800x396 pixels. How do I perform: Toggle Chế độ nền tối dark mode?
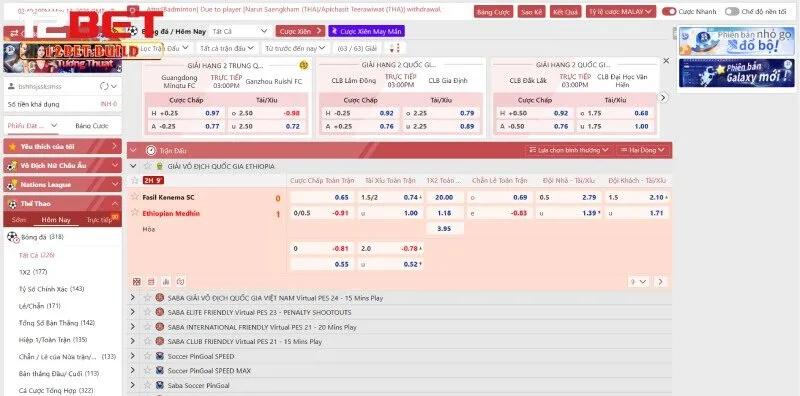pos(732,11)
